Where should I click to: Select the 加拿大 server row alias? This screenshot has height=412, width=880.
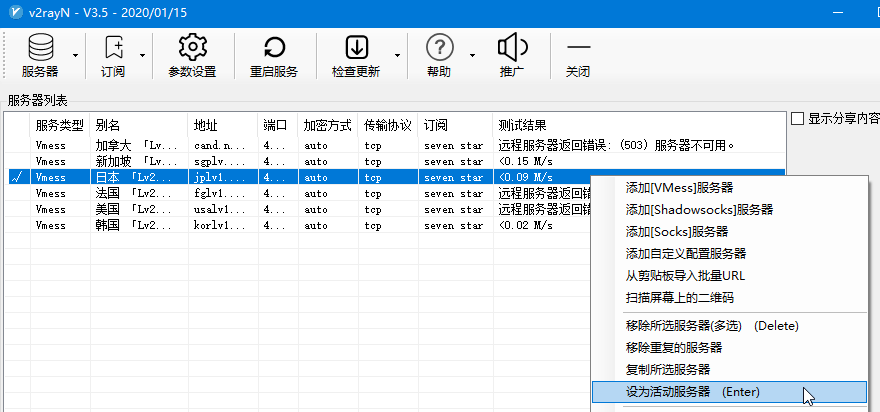(136, 145)
